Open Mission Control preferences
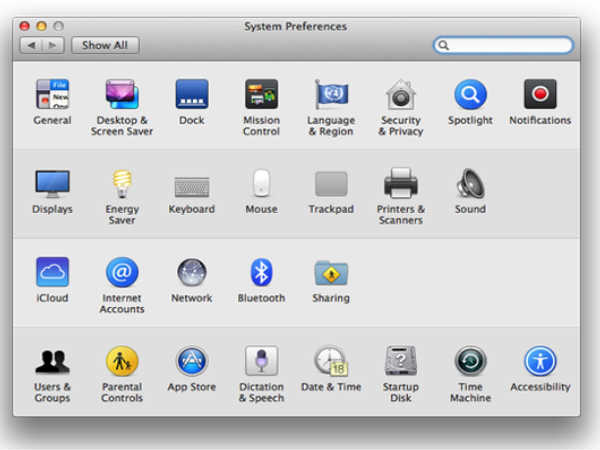 tap(261, 95)
